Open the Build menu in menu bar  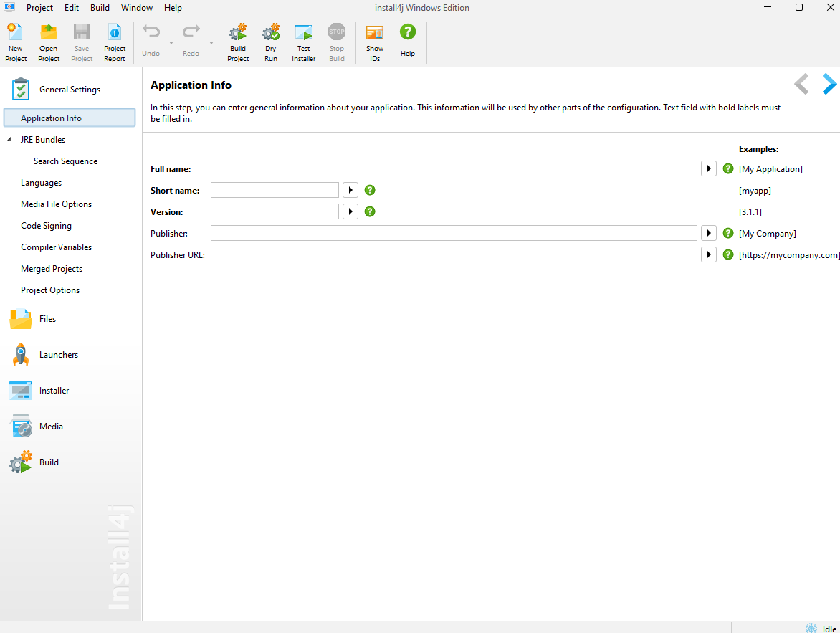point(100,7)
